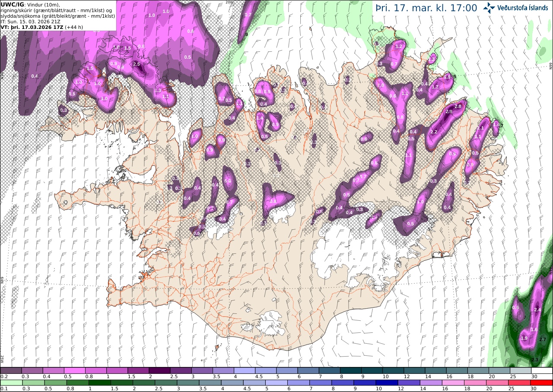Click the 2.9 snowfall value on the map
The width and height of the screenshot is (553, 392).
pos(448,112)
